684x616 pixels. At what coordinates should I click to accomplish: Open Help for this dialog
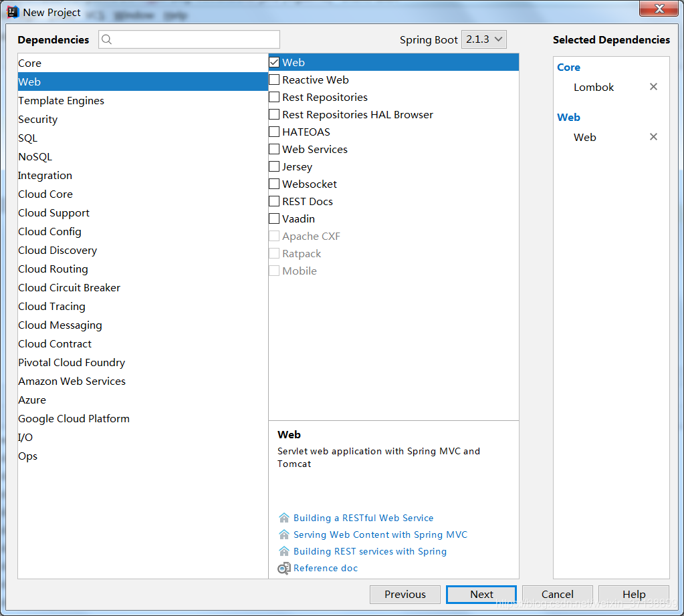(634, 595)
